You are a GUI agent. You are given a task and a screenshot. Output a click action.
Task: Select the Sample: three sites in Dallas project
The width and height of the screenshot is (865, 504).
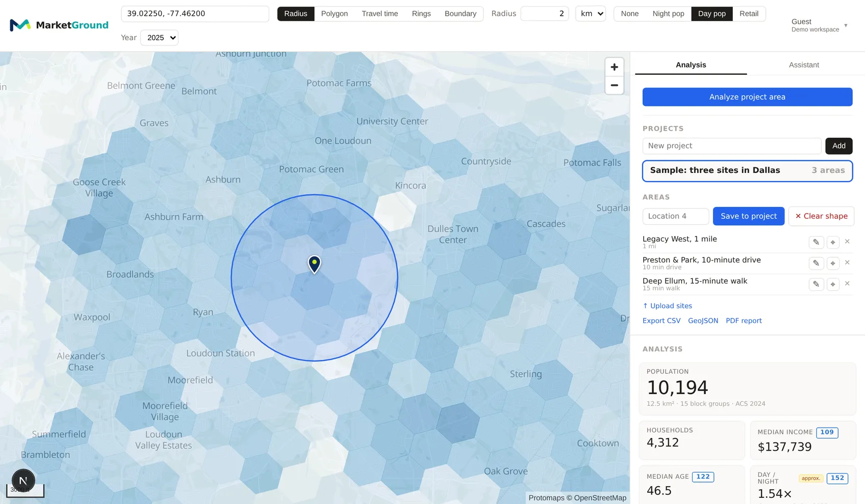pos(747,171)
